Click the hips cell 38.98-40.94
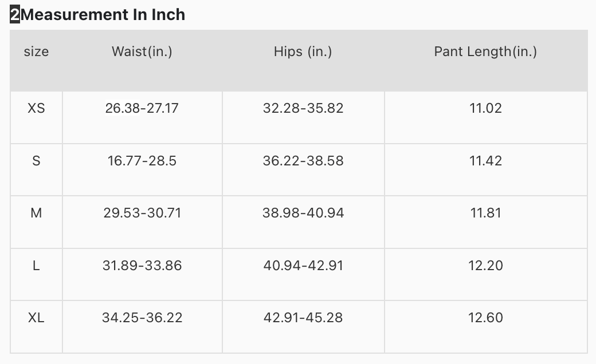The height and width of the screenshot is (364, 596). pyautogui.click(x=303, y=213)
